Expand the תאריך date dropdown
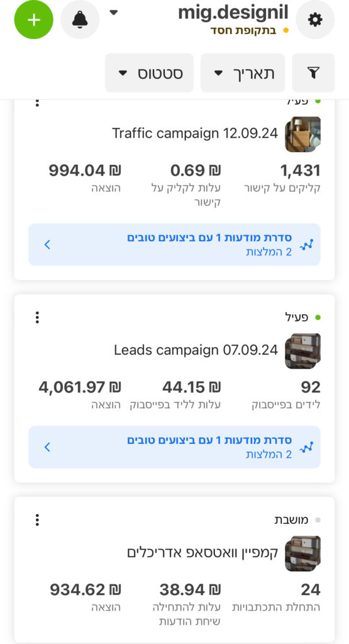The width and height of the screenshot is (349, 644). (x=243, y=73)
